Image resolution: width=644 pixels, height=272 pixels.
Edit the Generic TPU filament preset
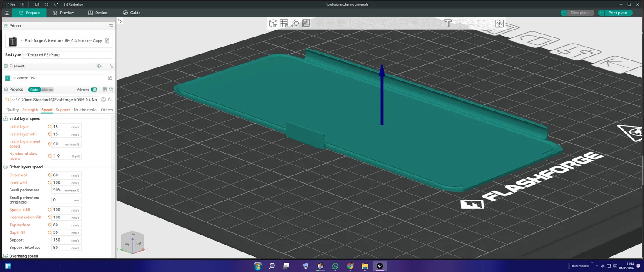point(110,78)
